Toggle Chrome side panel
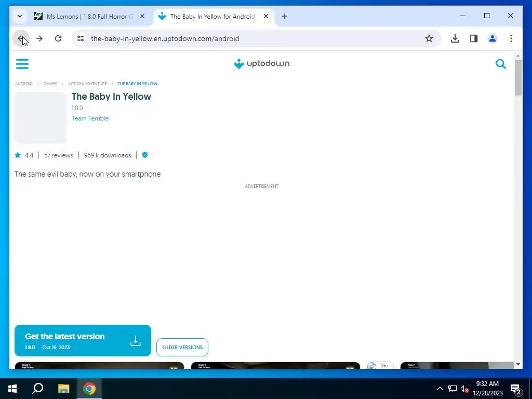532x399 pixels. tap(474, 38)
